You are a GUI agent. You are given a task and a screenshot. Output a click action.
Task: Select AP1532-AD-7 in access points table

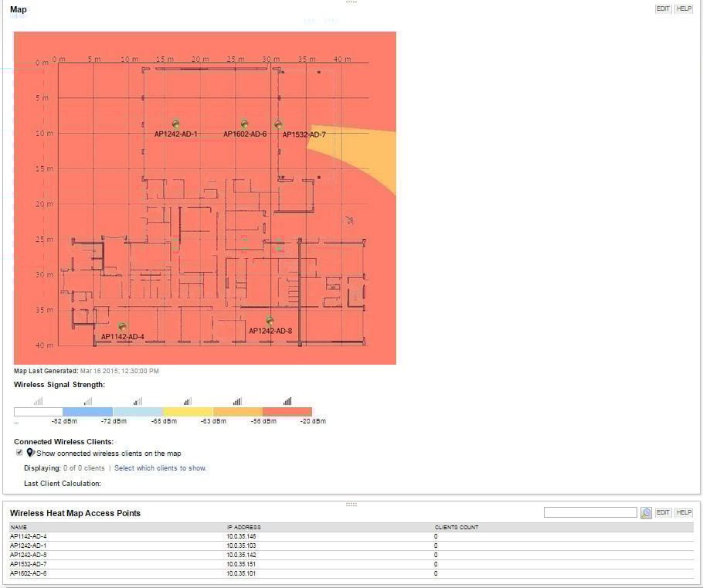tap(29, 564)
